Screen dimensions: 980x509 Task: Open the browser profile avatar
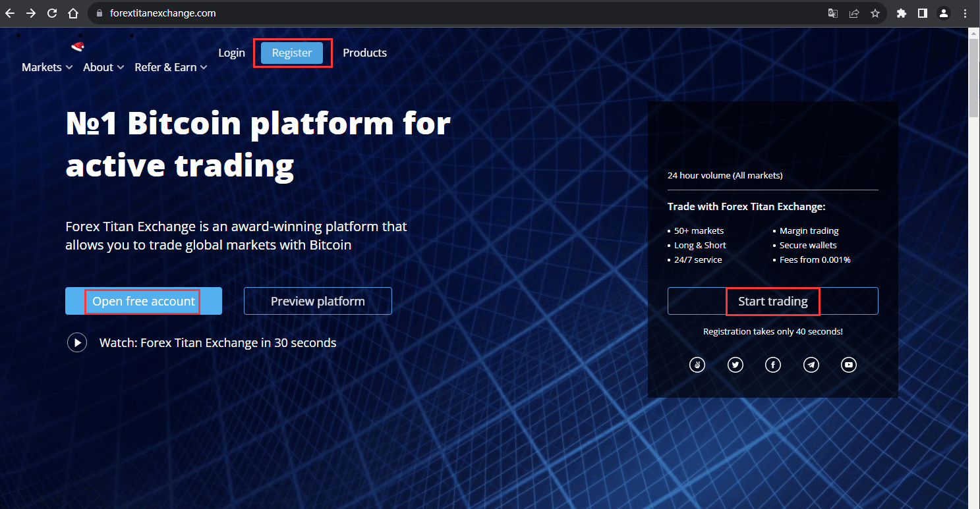pos(944,13)
